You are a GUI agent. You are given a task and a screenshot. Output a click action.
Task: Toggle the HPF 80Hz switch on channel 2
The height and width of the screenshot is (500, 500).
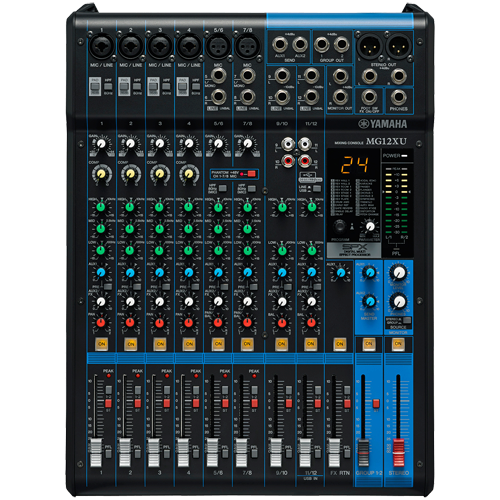(137, 87)
